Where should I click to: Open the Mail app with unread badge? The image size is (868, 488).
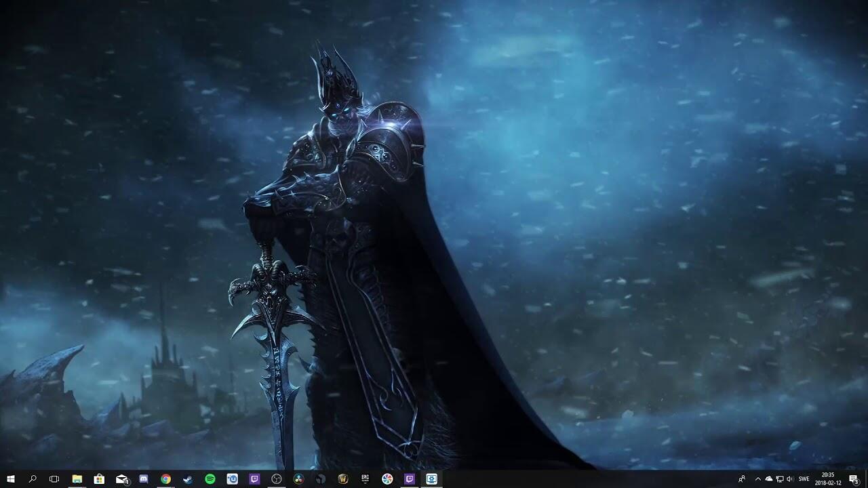click(122, 479)
